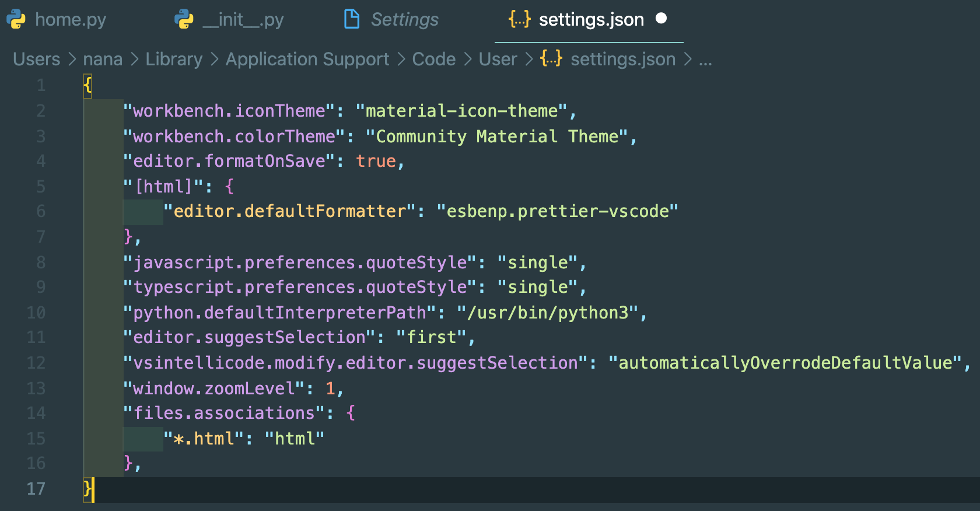The image size is (980, 511).
Task: Click line number 14 in gutter
Action: 36,413
